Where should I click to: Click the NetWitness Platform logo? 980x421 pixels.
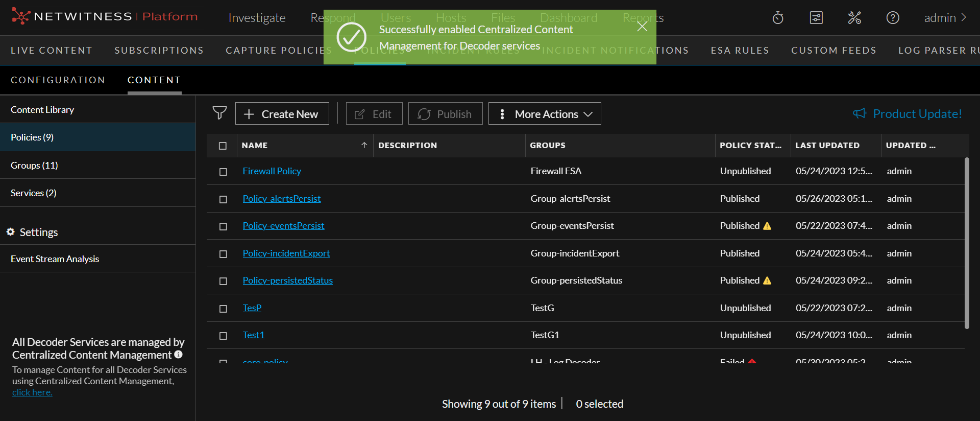pos(105,16)
